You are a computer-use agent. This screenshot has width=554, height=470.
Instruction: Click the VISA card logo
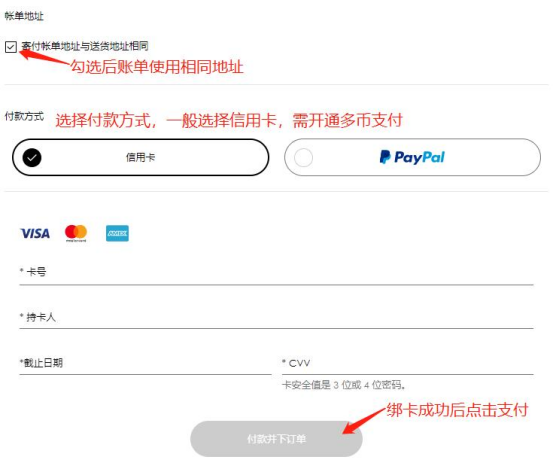35,233
